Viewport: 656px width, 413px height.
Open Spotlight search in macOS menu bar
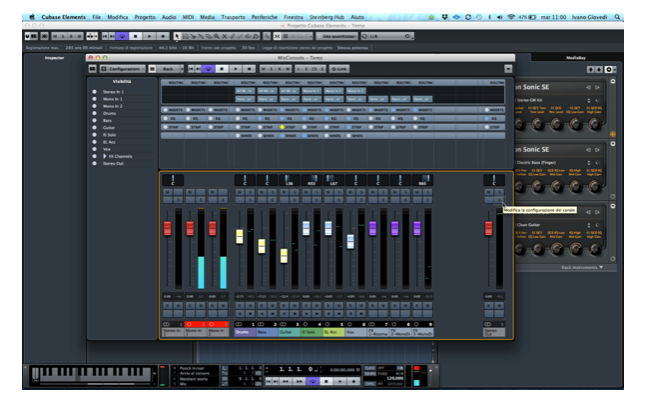point(617,17)
